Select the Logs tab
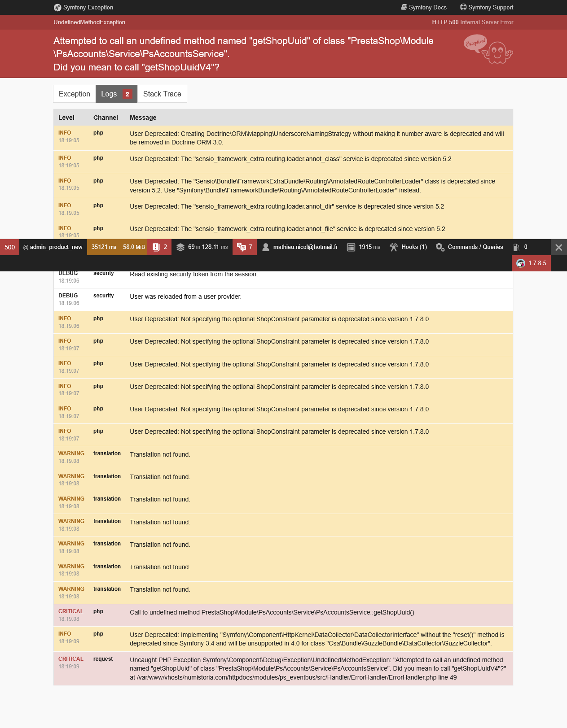The width and height of the screenshot is (567, 728). [x=116, y=94]
